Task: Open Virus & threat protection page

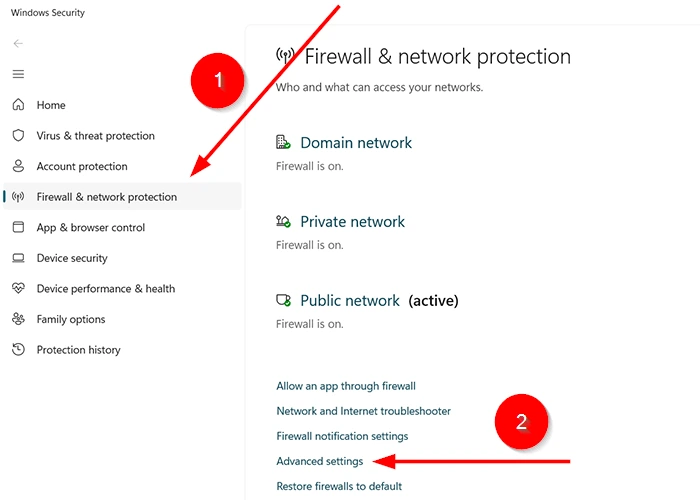Action: point(96,136)
